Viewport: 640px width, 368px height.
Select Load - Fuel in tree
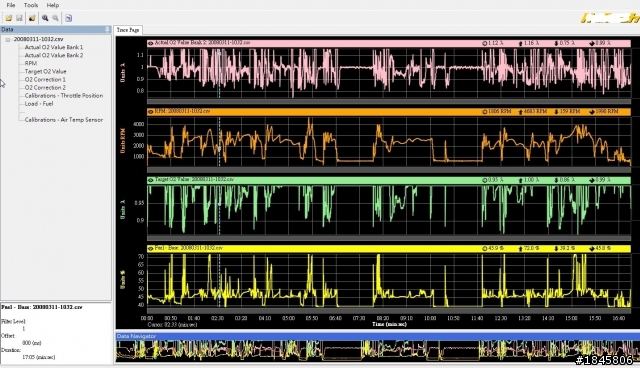[x=39, y=104]
